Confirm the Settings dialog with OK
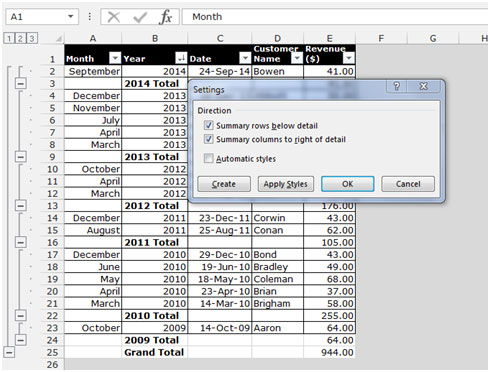This screenshot has height=372, width=490. point(347,184)
